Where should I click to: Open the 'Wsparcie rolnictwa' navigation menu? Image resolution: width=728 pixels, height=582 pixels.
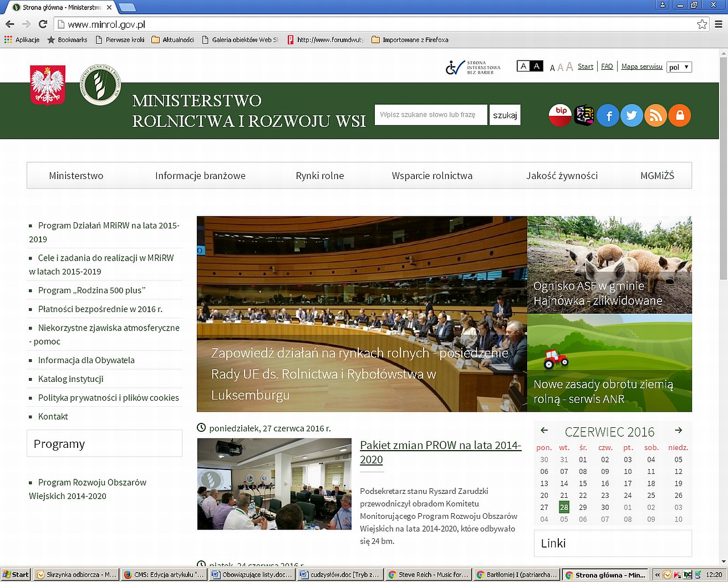point(432,176)
